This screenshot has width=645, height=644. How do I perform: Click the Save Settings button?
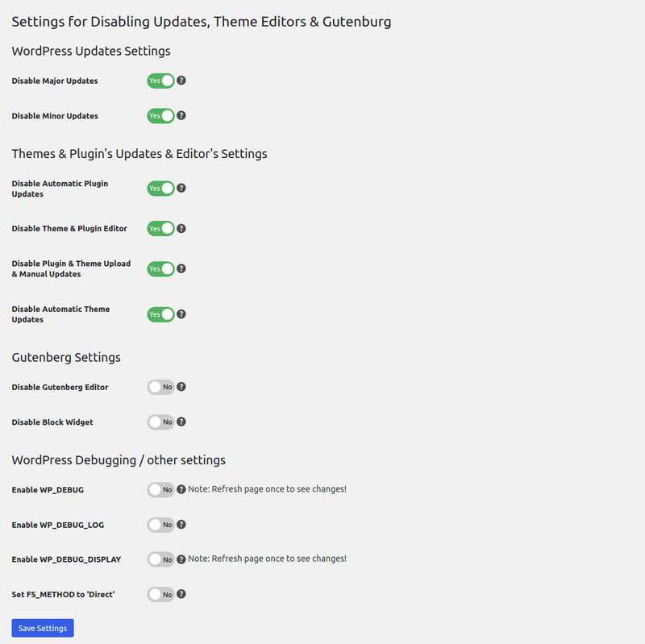click(x=42, y=628)
